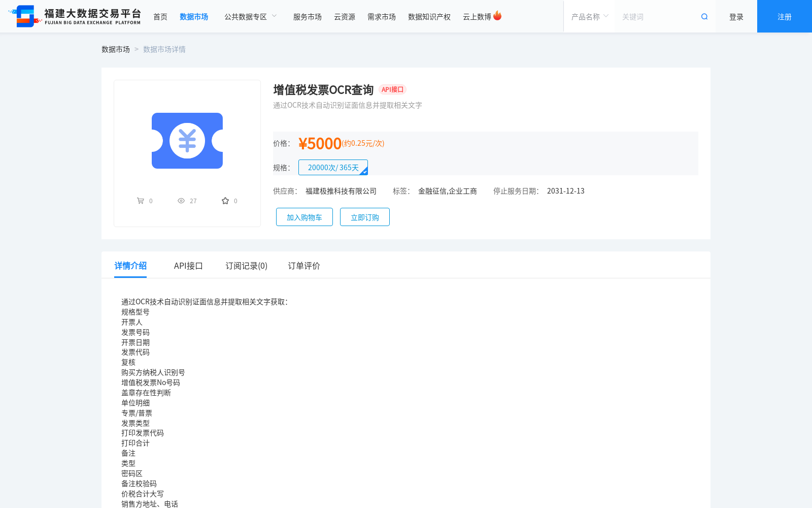Expand the 公共数据专区 dropdown menu

251,17
